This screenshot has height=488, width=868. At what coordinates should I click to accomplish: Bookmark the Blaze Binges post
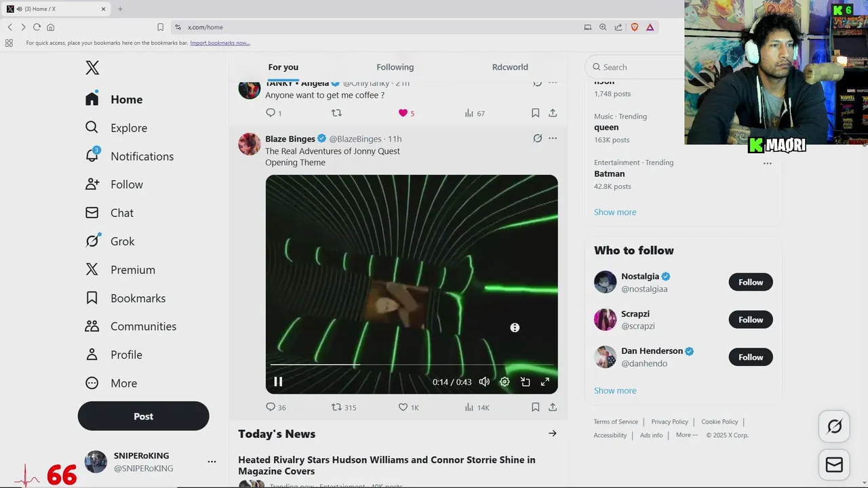(x=535, y=407)
